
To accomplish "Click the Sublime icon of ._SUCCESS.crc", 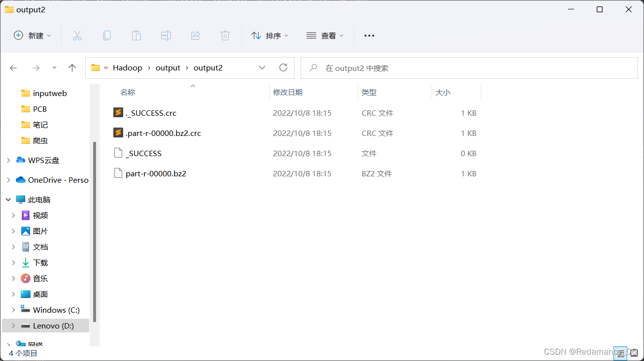I will 118,113.
